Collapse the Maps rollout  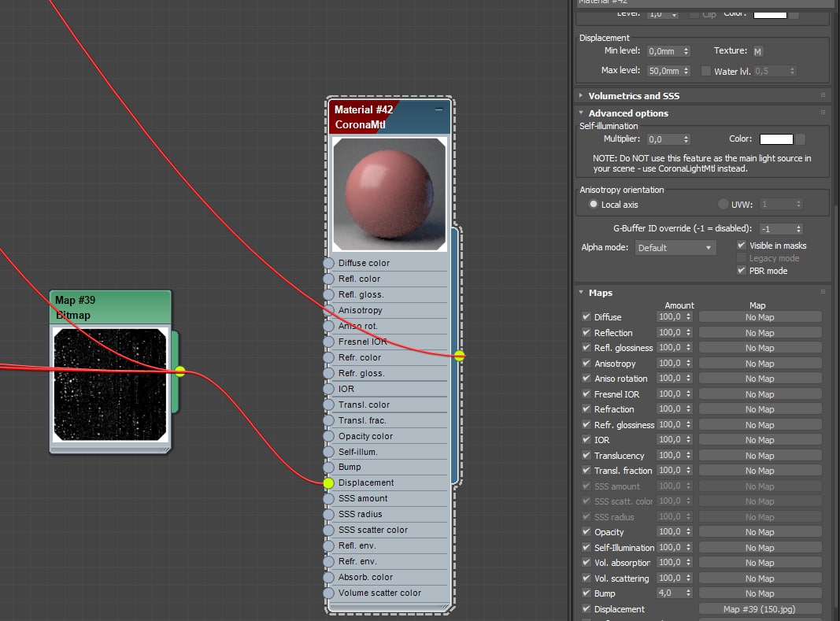pyautogui.click(x=581, y=292)
